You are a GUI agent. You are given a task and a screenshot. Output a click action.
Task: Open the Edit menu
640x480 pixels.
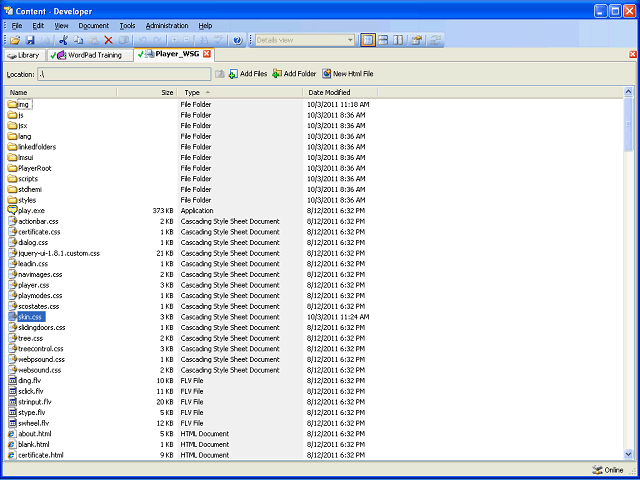coord(38,26)
